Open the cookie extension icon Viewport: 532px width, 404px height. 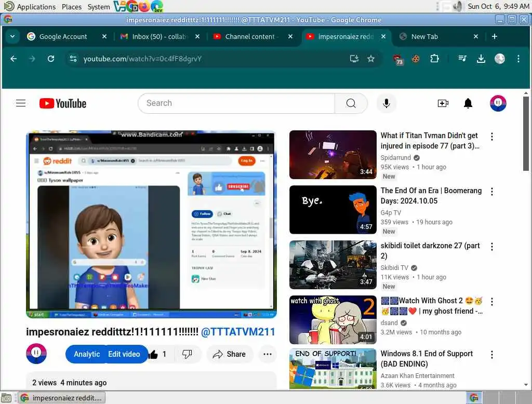point(415,59)
